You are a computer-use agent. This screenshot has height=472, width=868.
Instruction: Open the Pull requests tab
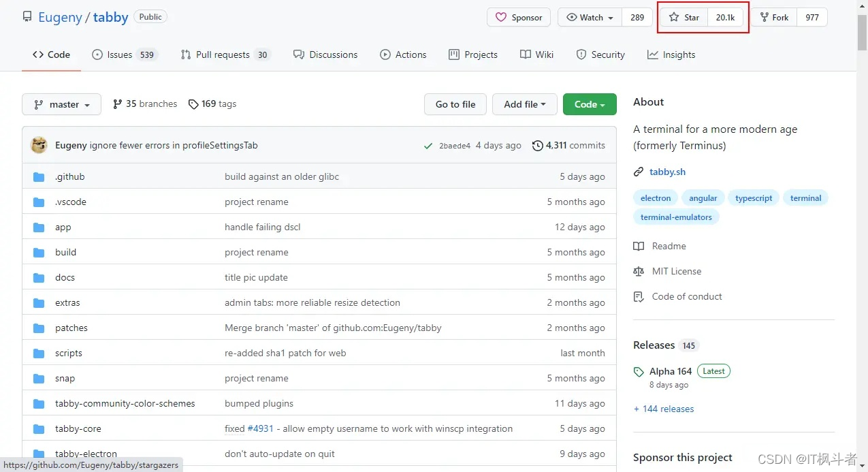225,54
